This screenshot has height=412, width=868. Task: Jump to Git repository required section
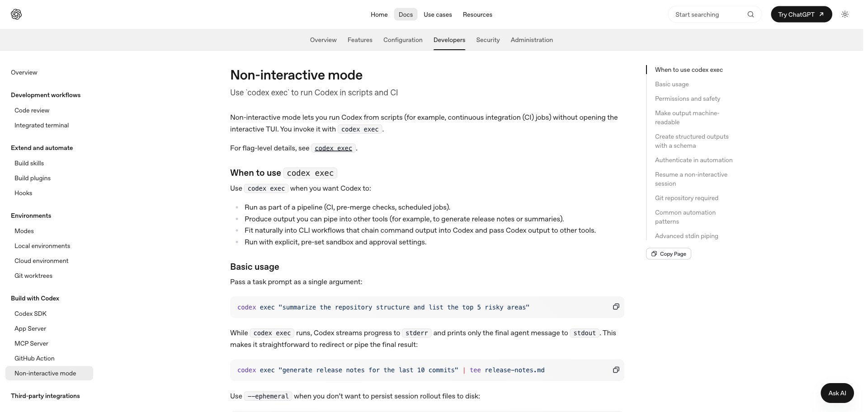point(686,198)
